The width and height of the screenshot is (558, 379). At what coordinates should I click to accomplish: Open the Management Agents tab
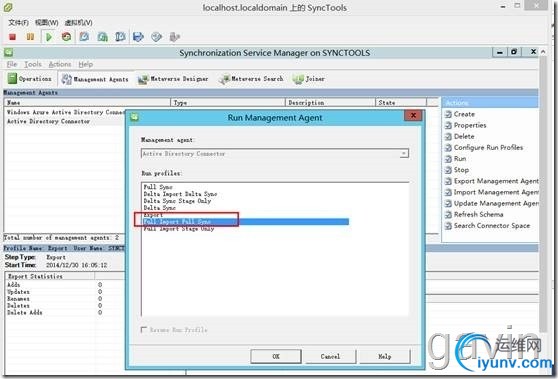[x=95, y=79]
